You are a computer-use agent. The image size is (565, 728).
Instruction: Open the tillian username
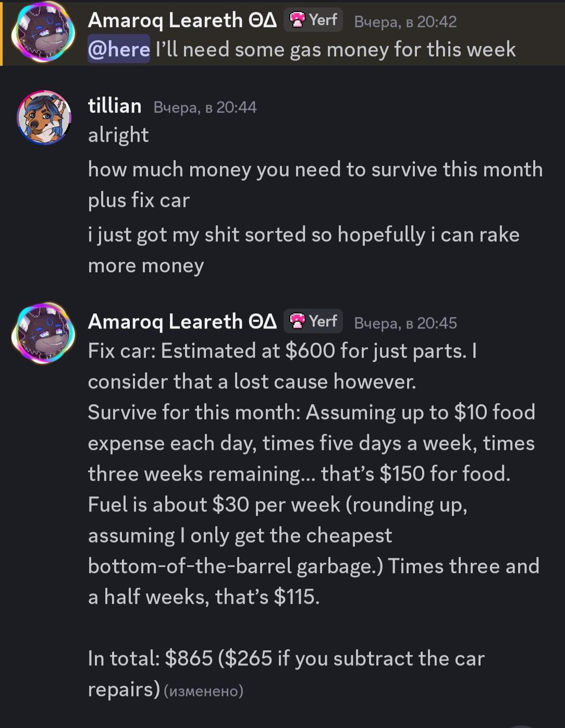115,106
